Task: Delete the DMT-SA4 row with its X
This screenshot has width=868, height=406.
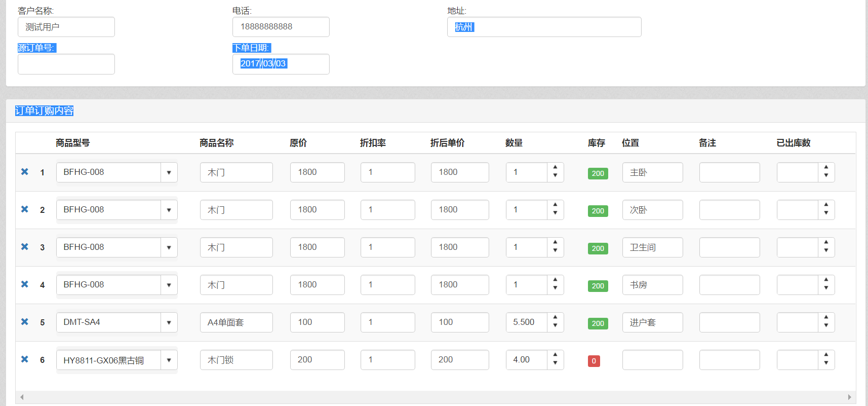Action: tap(24, 322)
